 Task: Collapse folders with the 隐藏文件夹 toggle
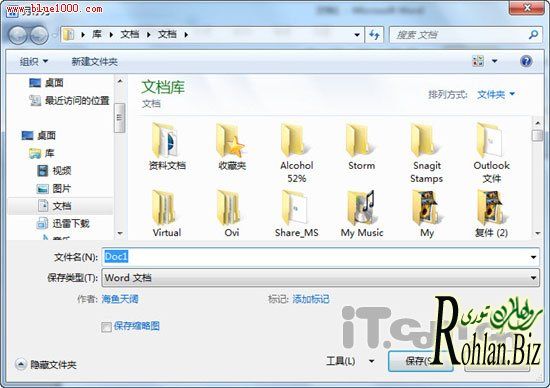(x=21, y=364)
